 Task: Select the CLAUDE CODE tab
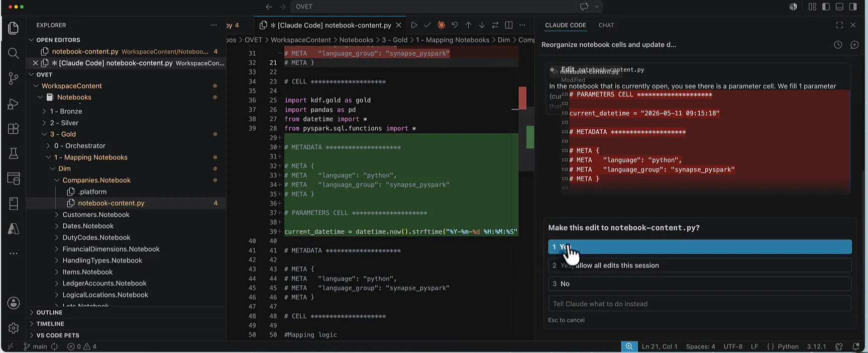click(566, 25)
